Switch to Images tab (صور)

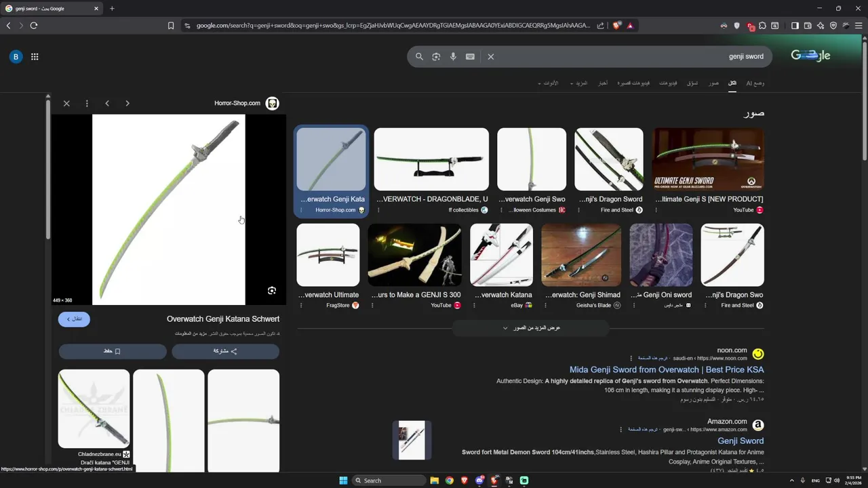(x=714, y=83)
